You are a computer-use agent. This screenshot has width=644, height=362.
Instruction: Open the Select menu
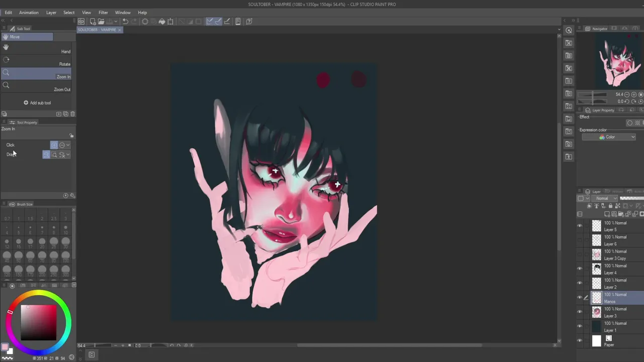tap(69, 13)
